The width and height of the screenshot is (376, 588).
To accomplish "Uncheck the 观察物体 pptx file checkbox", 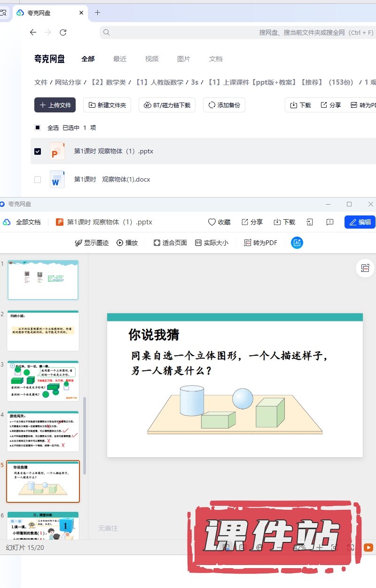I will 38,151.
